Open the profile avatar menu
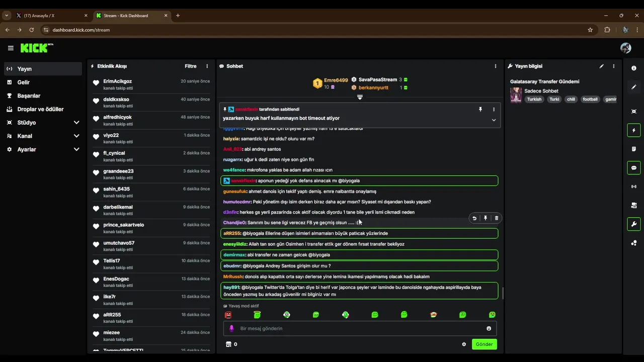 point(626,48)
